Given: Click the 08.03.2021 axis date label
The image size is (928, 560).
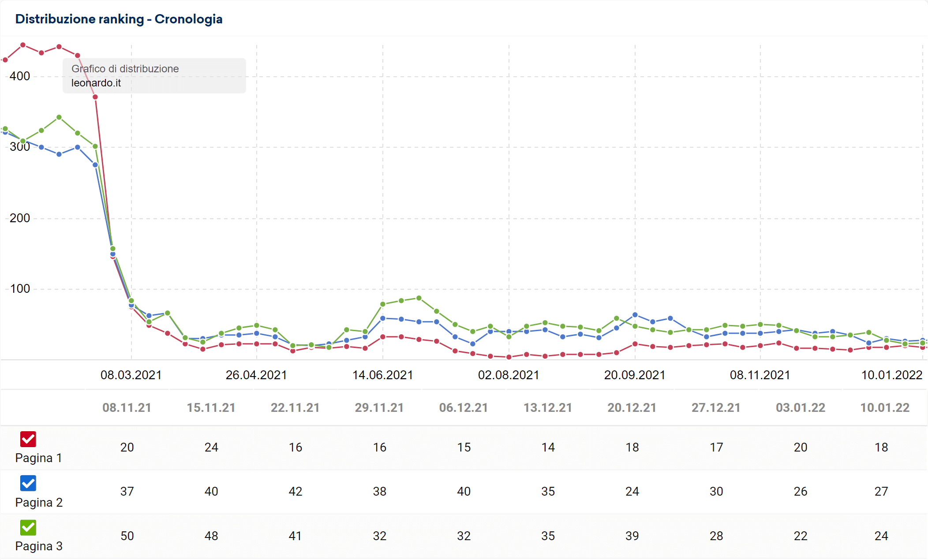Looking at the screenshot, I should coord(131,375).
